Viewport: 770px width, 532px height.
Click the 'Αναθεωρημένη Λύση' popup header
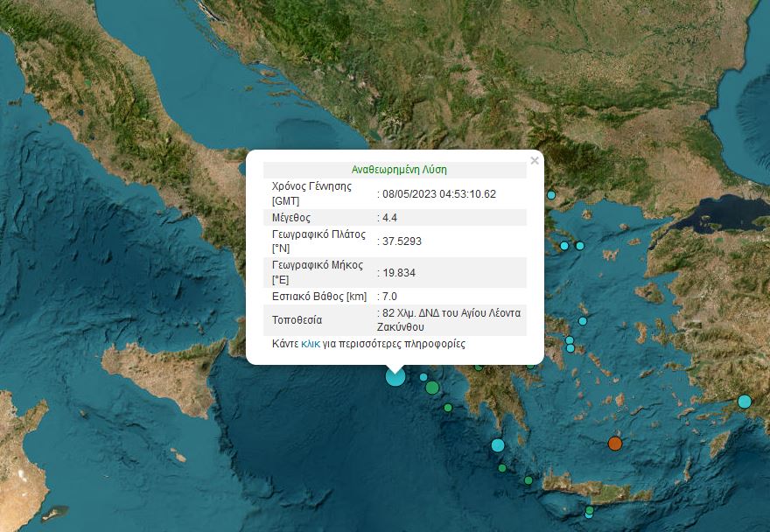(399, 170)
